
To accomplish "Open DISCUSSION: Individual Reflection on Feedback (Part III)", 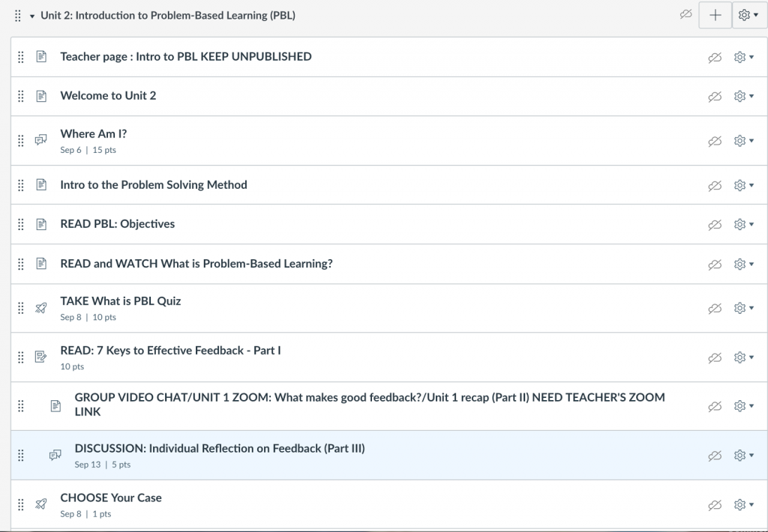I will pos(220,449).
